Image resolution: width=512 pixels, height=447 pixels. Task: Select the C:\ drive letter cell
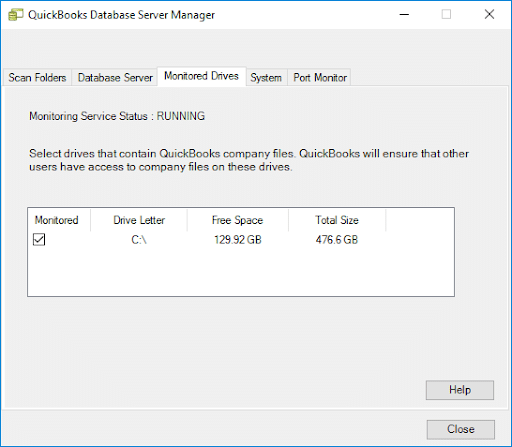139,240
